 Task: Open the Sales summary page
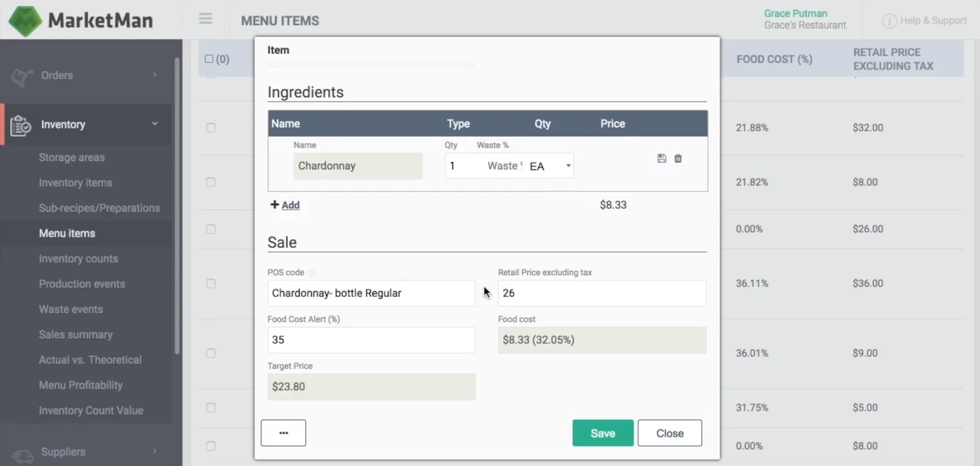tap(76, 334)
